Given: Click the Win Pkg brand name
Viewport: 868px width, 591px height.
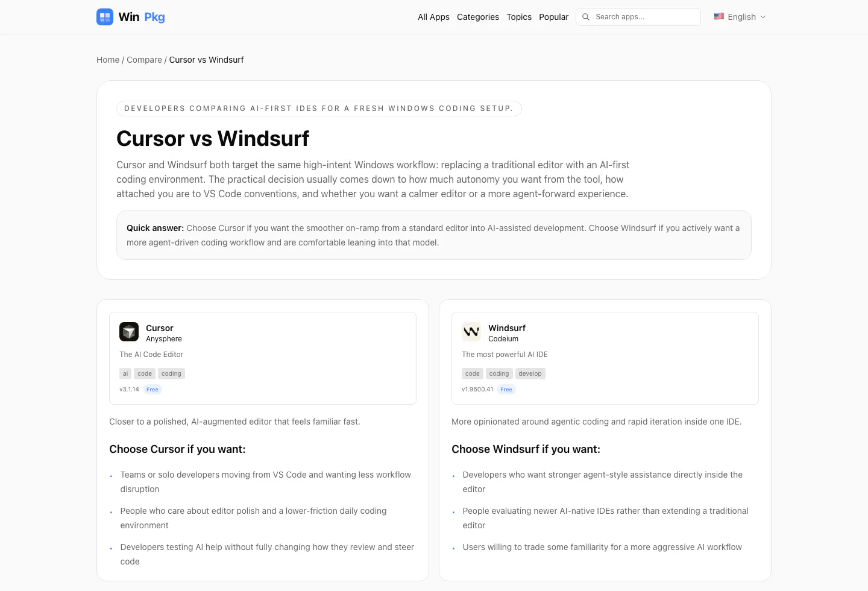Looking at the screenshot, I should pos(142,17).
